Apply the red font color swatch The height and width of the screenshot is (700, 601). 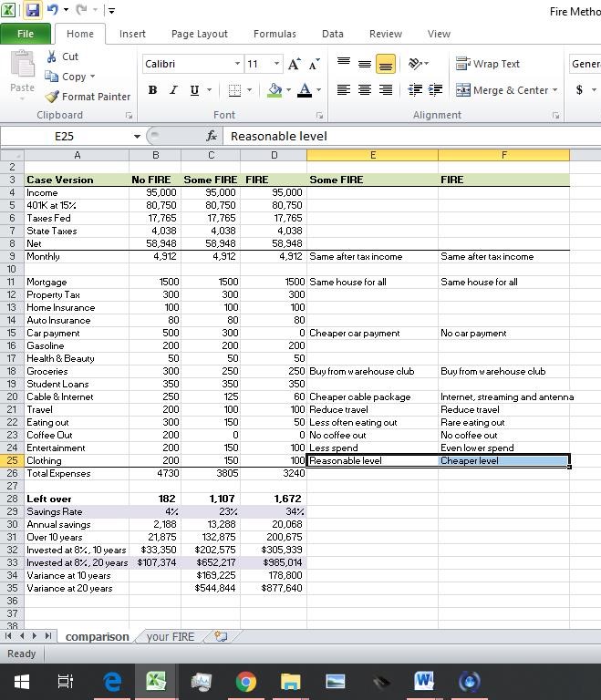[304, 90]
